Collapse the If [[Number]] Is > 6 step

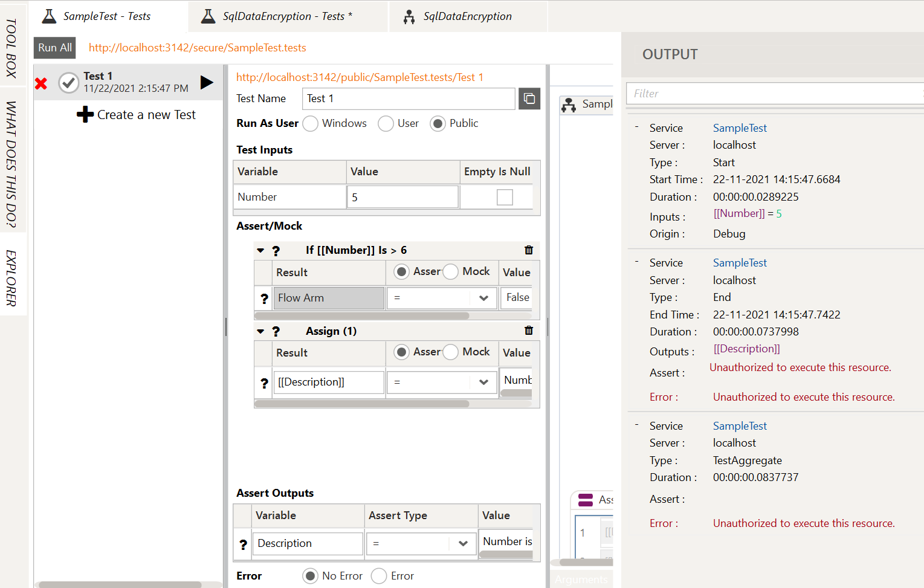(260, 250)
